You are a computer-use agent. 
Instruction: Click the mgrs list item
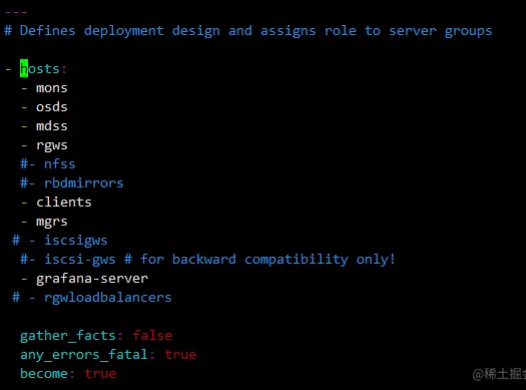pyautogui.click(x=52, y=222)
